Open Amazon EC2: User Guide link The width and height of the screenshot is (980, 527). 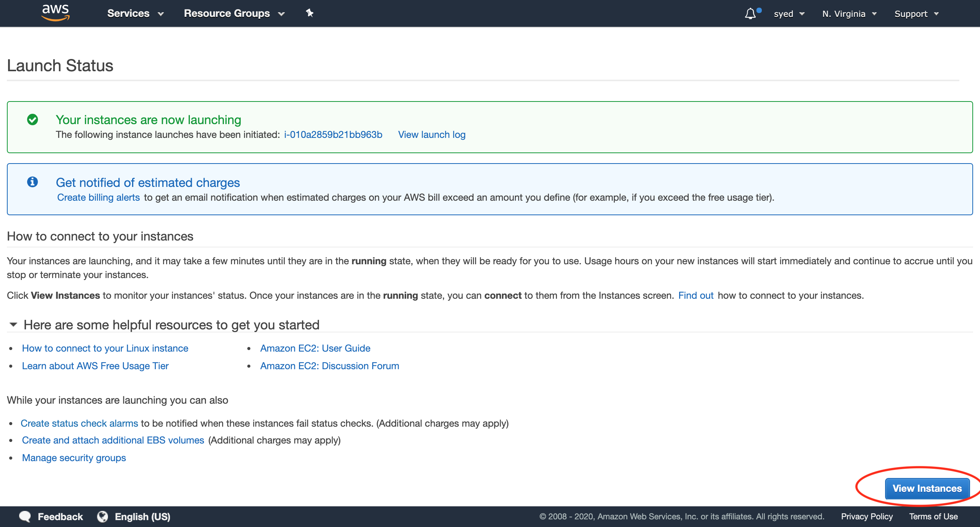[x=315, y=348]
